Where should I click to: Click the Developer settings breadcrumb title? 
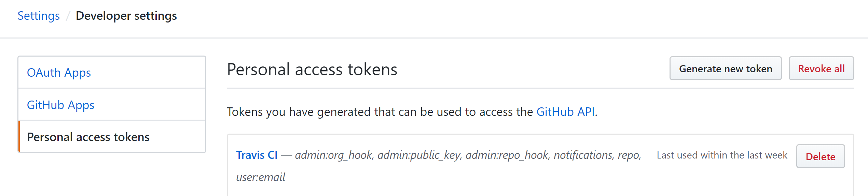(x=126, y=16)
